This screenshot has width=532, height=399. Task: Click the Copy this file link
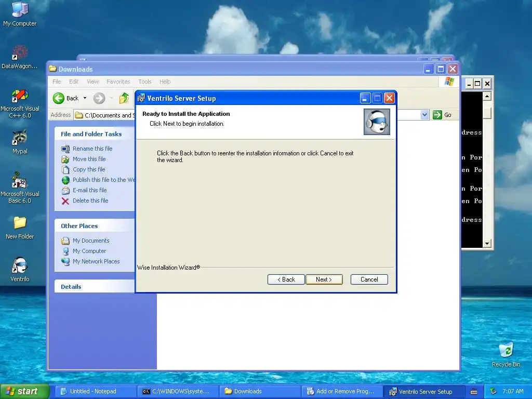tap(89, 170)
